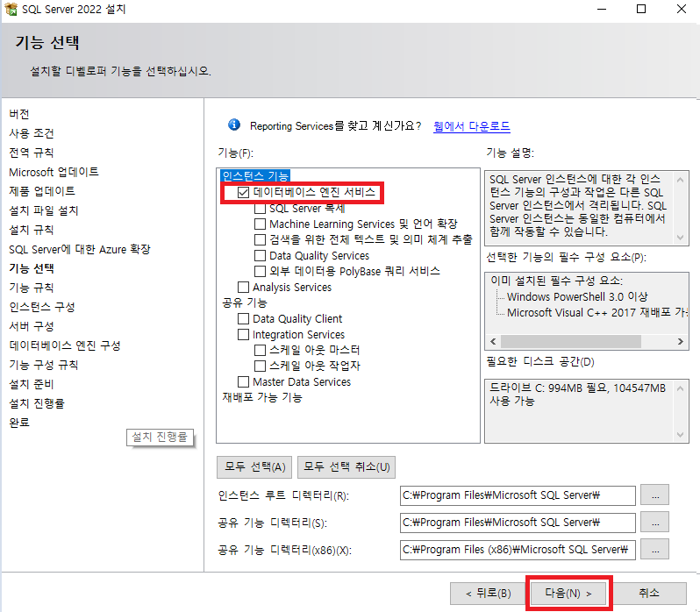
Task: Select the 사용 조건 step in the sidebar
Action: point(32,133)
